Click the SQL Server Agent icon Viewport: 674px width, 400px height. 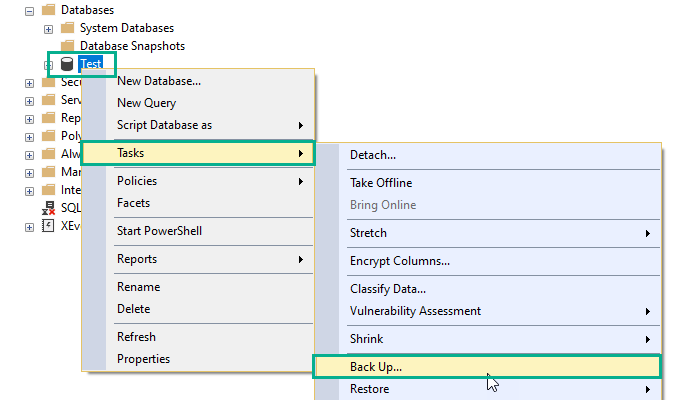click(x=48, y=209)
